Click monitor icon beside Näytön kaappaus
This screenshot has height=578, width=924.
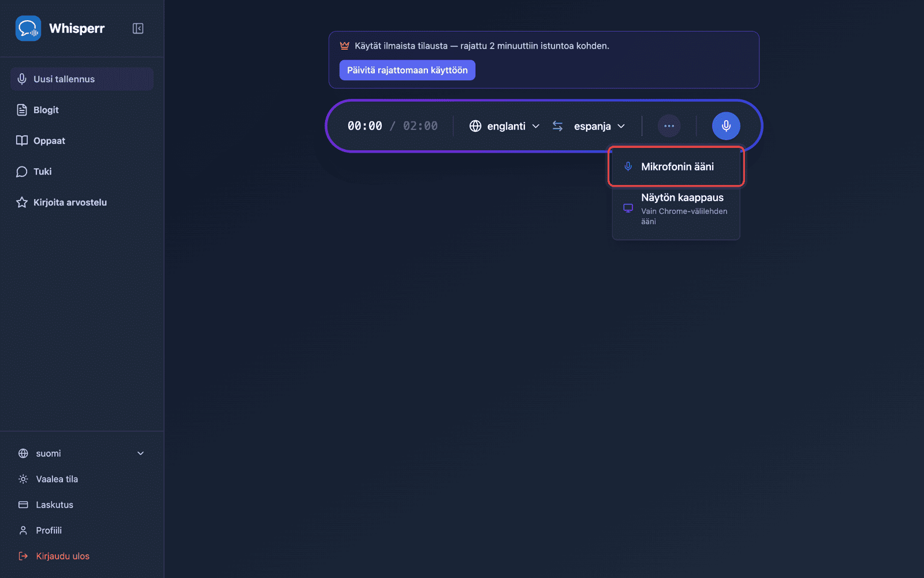point(628,208)
